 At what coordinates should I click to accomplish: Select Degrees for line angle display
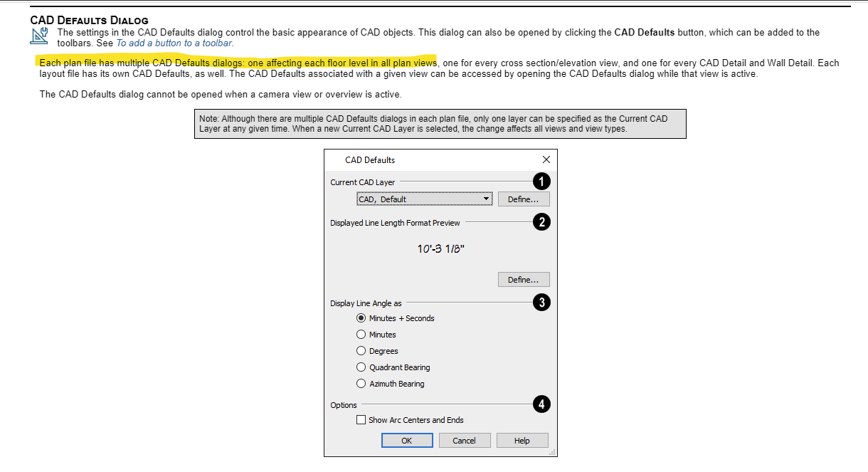pyautogui.click(x=361, y=351)
